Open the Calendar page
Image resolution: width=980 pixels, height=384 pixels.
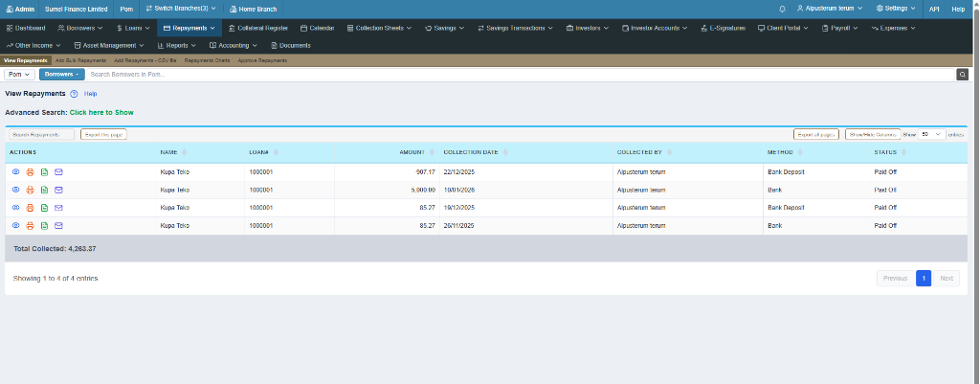317,28
